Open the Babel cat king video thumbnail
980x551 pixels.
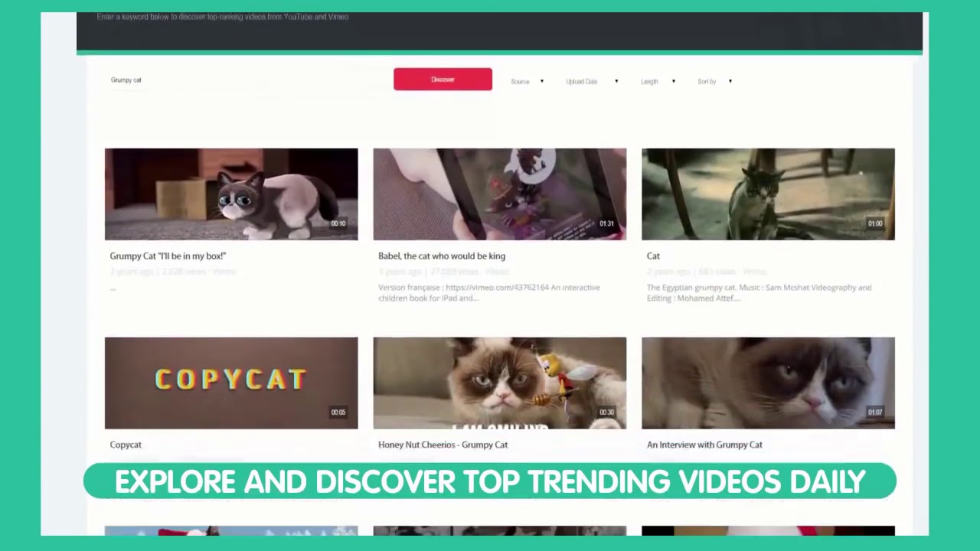[499, 194]
